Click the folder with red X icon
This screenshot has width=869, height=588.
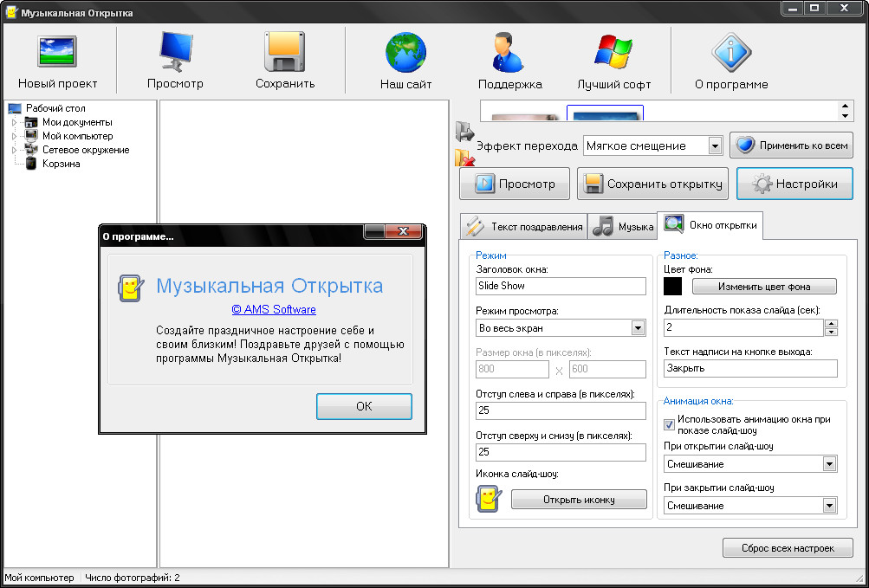[x=464, y=158]
